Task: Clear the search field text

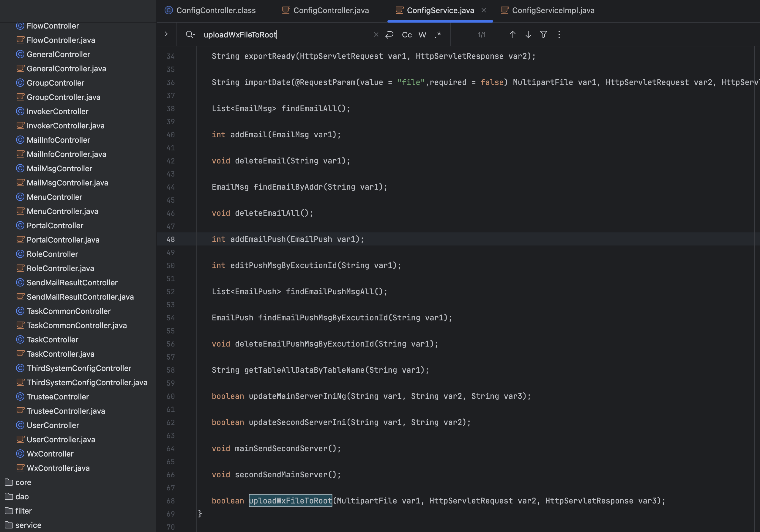Action: pyautogui.click(x=376, y=34)
